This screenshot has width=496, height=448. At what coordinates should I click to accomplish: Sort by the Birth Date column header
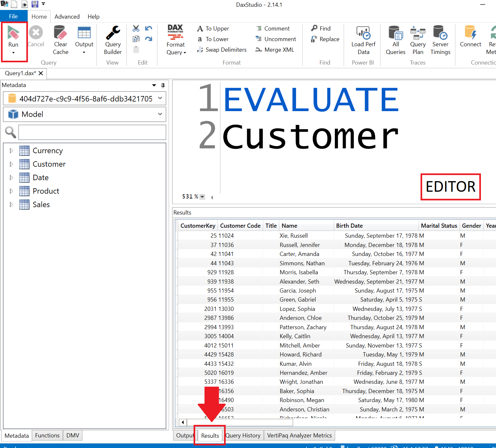pos(376,226)
